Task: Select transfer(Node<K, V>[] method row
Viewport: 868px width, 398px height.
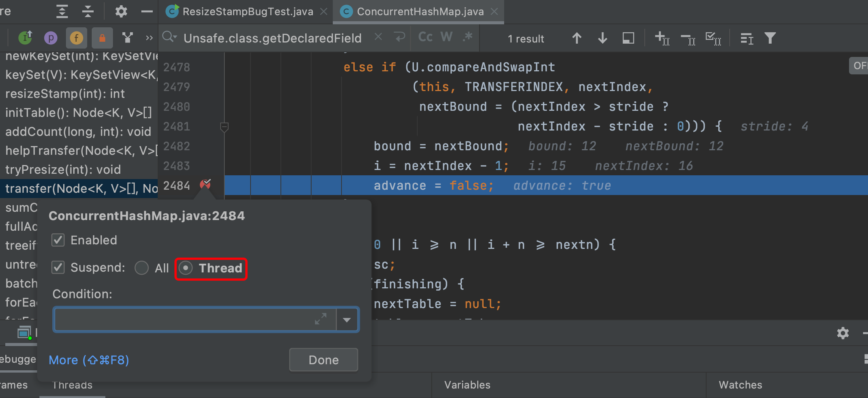Action: pyautogui.click(x=79, y=189)
